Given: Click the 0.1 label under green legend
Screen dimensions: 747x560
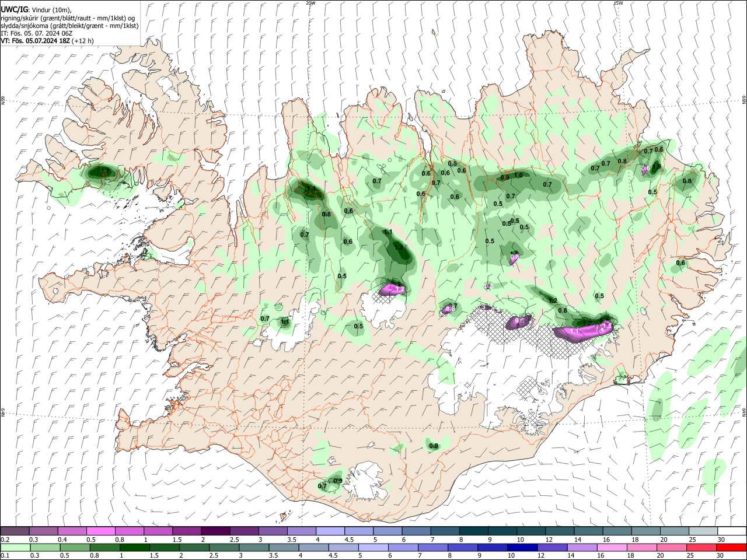Looking at the screenshot, I should (x=5, y=556).
